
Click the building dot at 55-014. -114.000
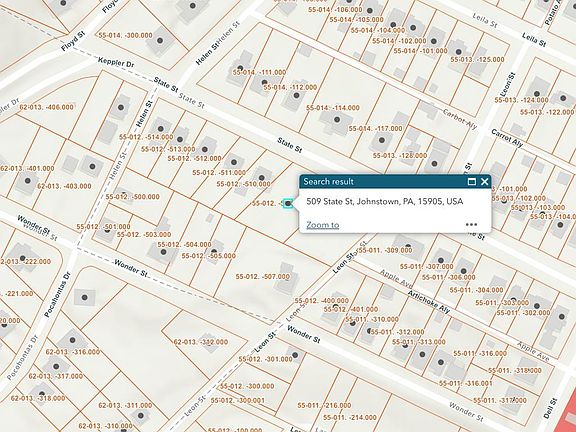coord(337,119)
